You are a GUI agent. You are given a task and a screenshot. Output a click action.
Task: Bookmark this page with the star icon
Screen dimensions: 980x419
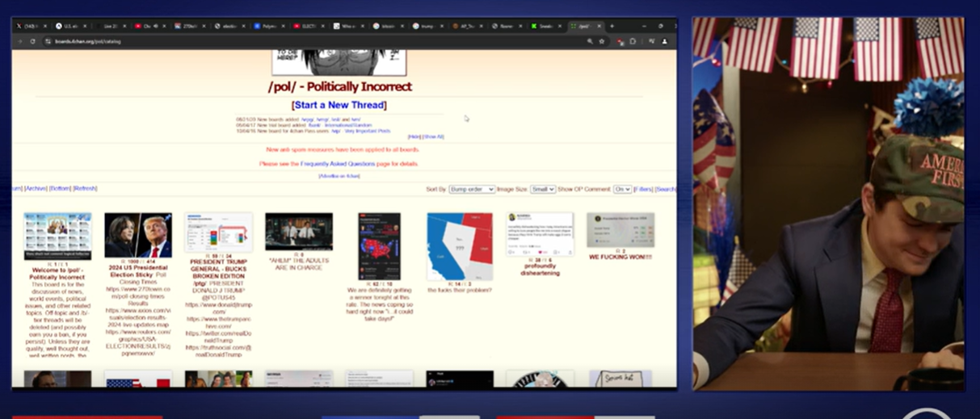(x=602, y=41)
